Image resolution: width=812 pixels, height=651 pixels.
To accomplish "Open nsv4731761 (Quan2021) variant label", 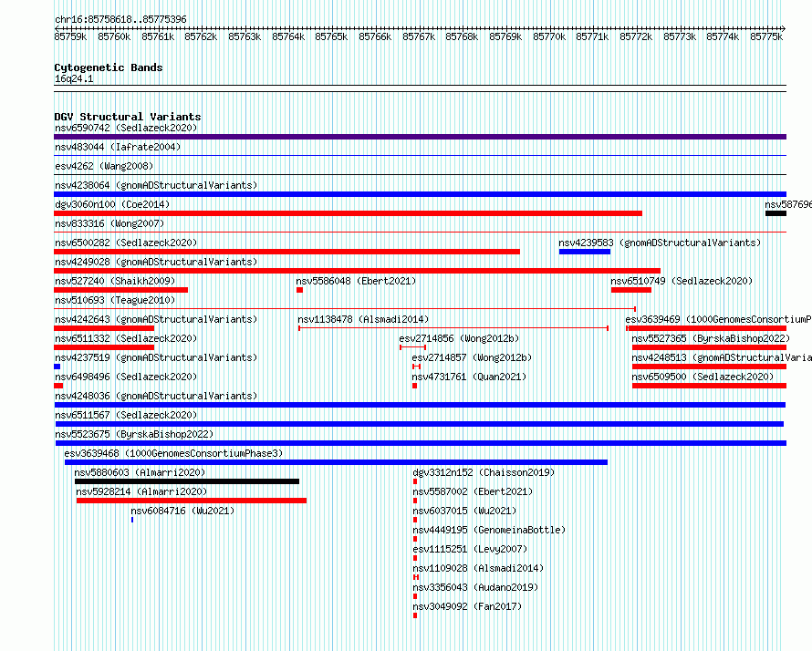I will (469, 377).
